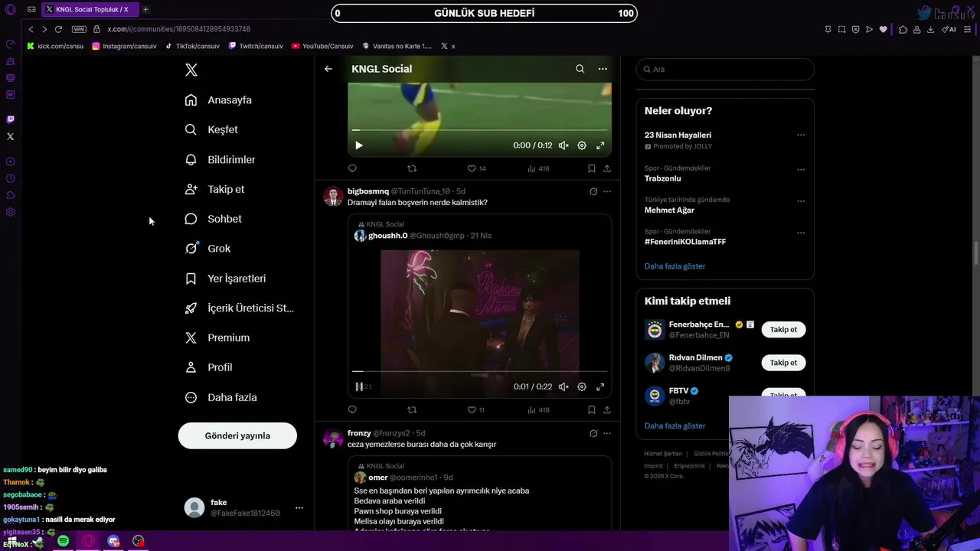This screenshot has height=551, width=980.
Task: Seek the 0:12 video progress bar
Action: [479, 130]
